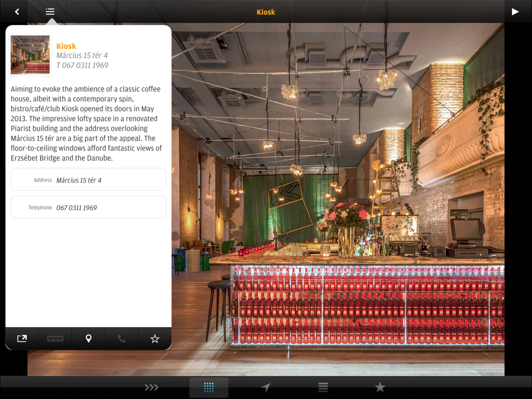Tap the Kiosk title in the top bar
The height and width of the screenshot is (399, 532).
pos(265,12)
